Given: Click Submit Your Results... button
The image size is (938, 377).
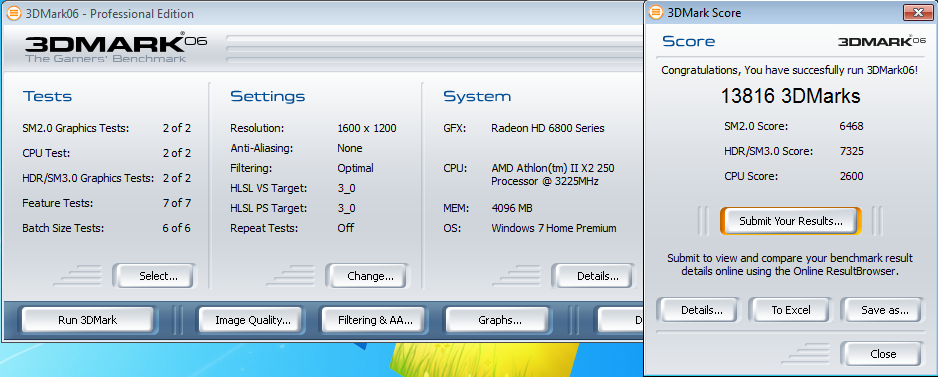Looking at the screenshot, I should [x=791, y=221].
